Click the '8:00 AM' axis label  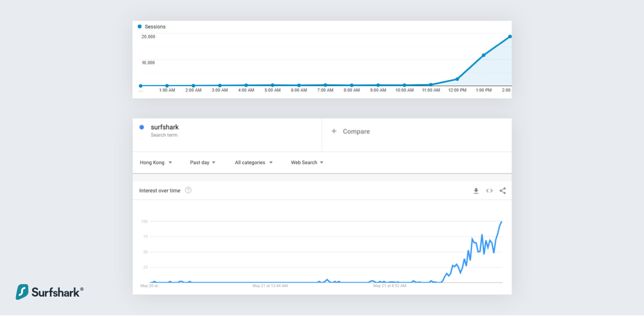pos(352,90)
